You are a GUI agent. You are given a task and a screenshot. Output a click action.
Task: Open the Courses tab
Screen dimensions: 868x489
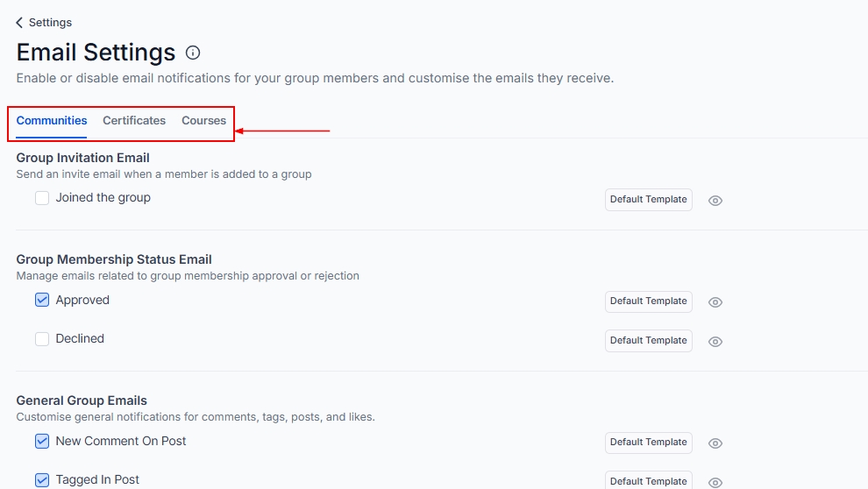[203, 121]
